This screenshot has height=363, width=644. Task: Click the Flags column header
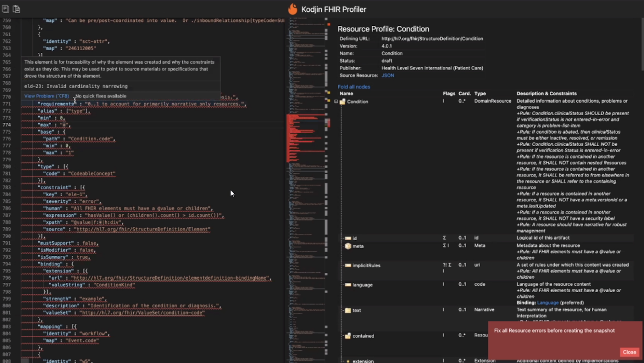[449, 93]
